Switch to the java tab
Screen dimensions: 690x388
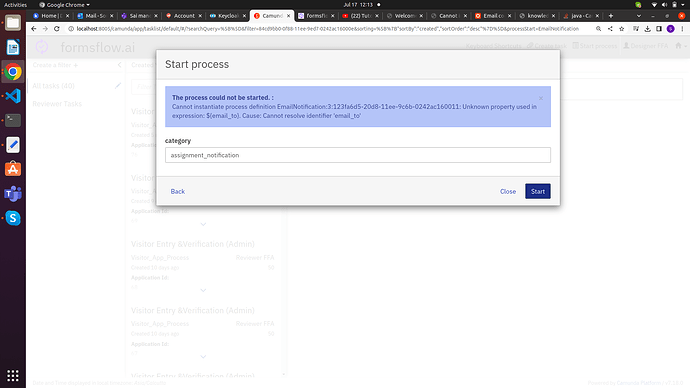[x=580, y=15]
